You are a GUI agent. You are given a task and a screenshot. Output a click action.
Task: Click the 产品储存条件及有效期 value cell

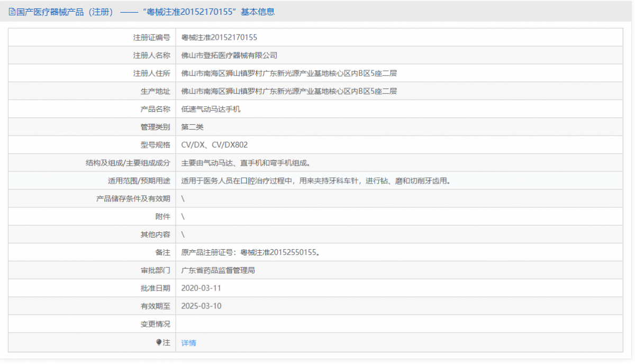[183, 198]
